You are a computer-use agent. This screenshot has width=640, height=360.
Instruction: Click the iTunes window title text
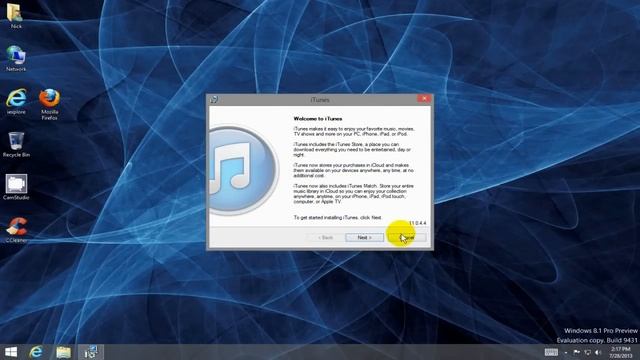pyautogui.click(x=320, y=100)
